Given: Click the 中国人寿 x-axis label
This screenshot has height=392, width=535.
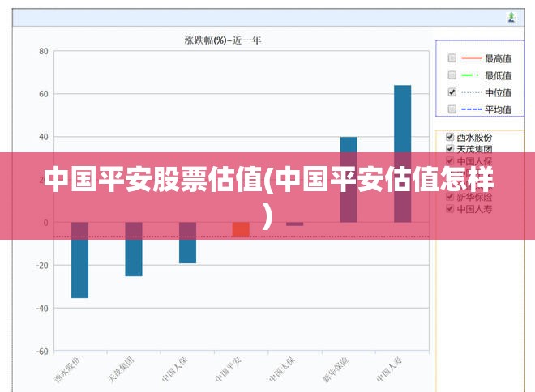Looking at the screenshot, I should (x=389, y=369).
